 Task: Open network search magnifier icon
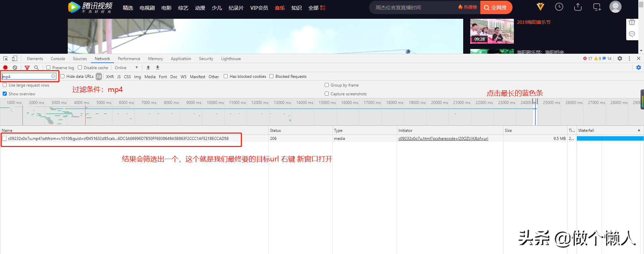(x=37, y=67)
